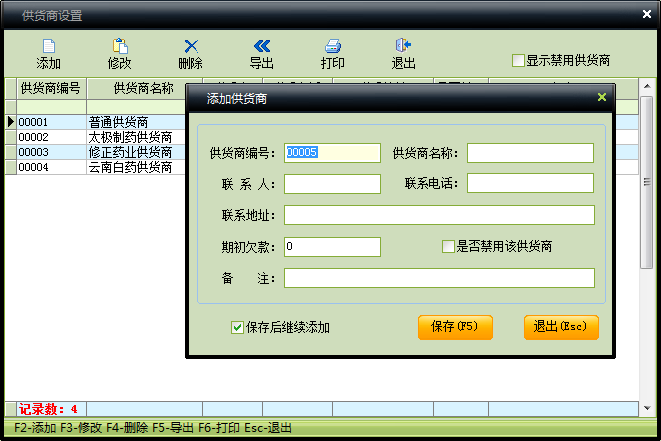Select the 期初欠款 amount field
This screenshot has width=661, height=441.
[x=332, y=246]
